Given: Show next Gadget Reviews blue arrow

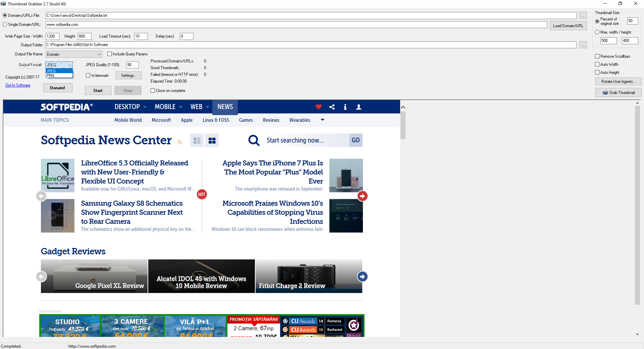Looking at the screenshot, I should pyautogui.click(x=362, y=276).
